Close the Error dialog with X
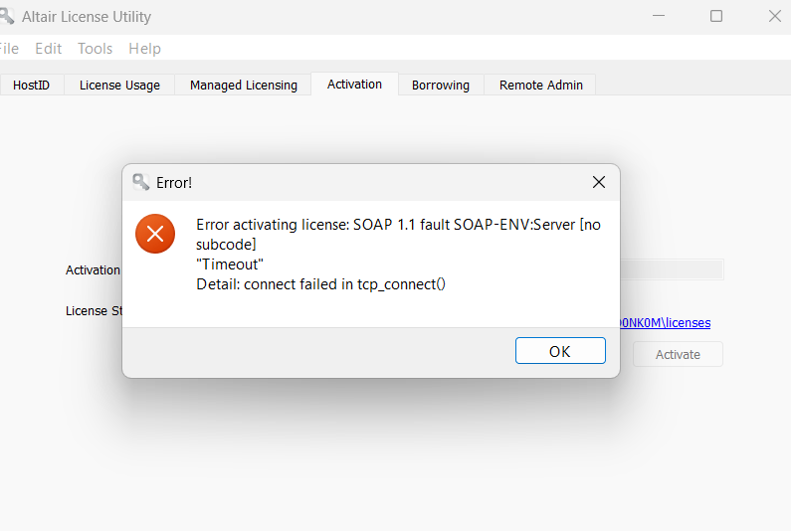 point(599,182)
